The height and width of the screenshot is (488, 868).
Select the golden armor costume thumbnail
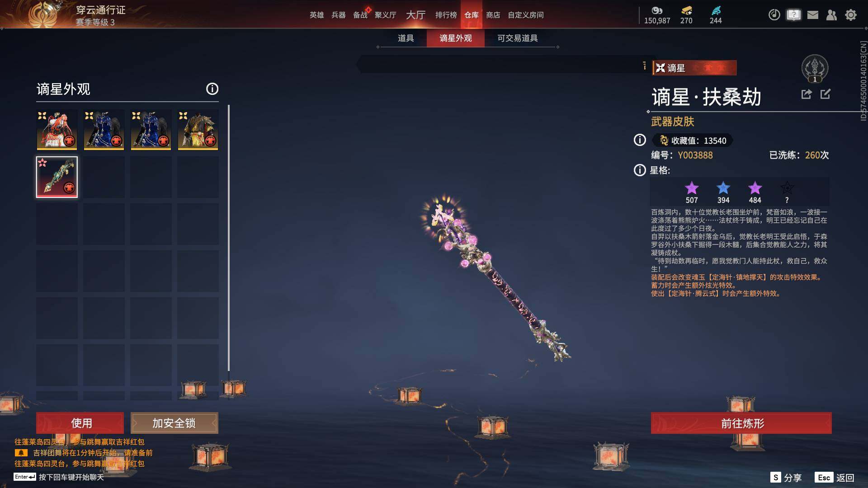[x=198, y=130]
